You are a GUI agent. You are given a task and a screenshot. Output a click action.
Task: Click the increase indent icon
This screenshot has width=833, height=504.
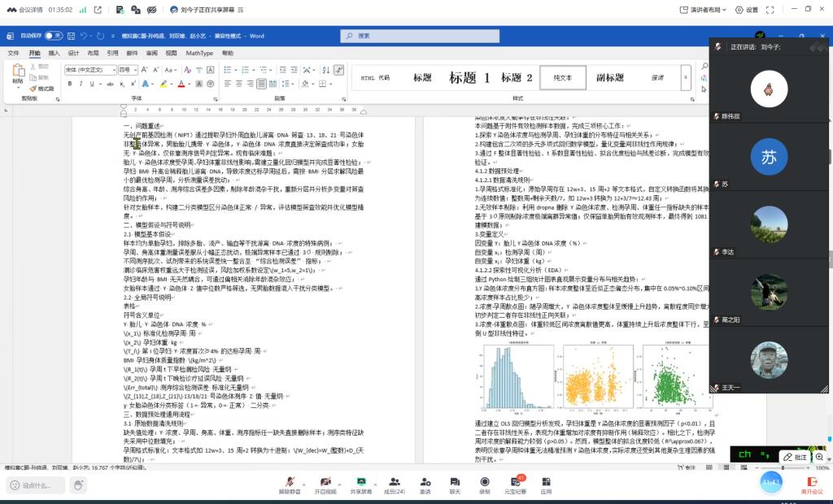coord(294,70)
